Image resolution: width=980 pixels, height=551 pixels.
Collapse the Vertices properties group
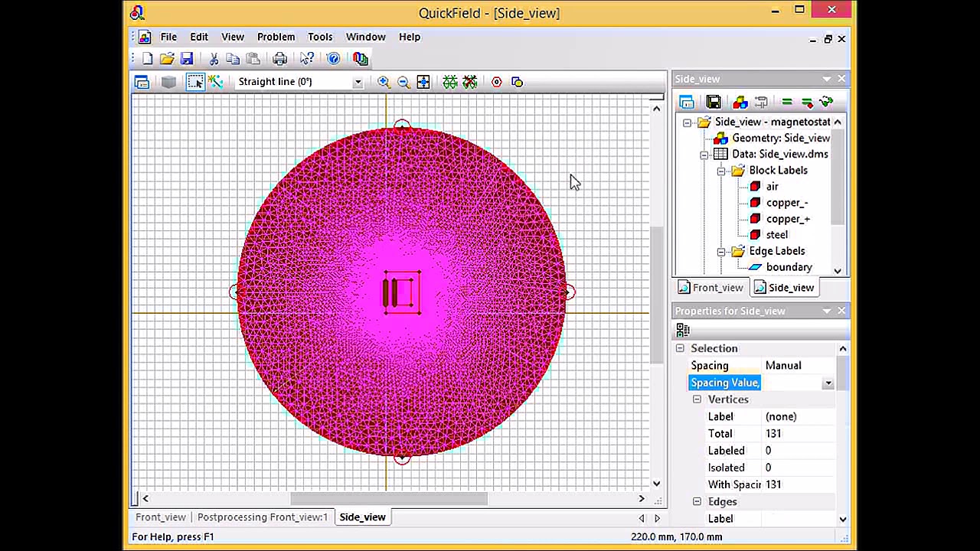click(x=697, y=399)
